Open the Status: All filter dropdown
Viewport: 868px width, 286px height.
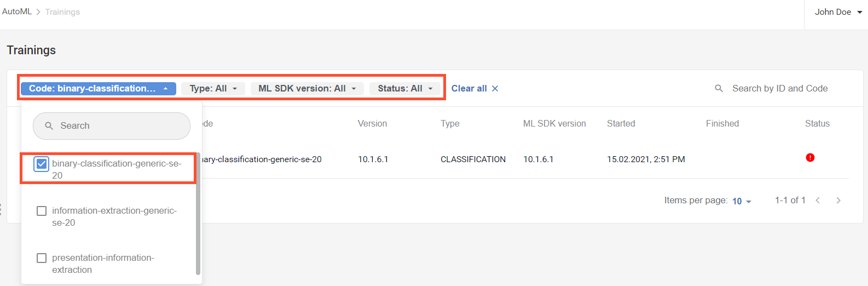click(x=405, y=88)
